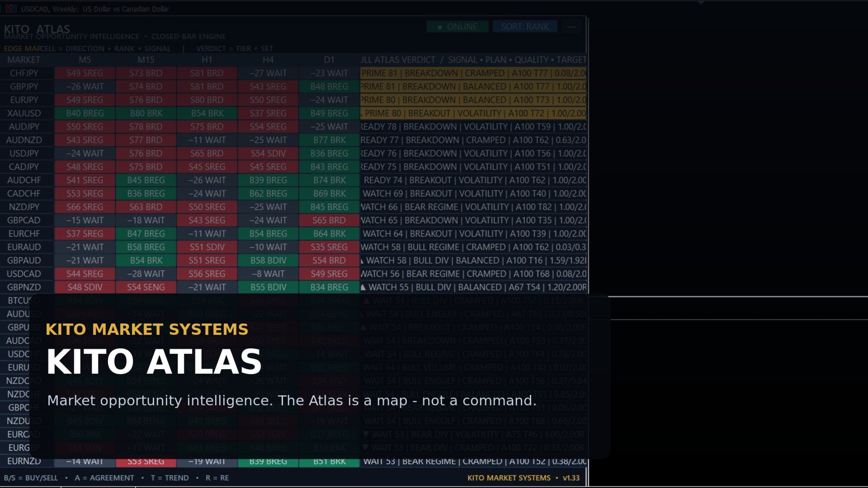This screenshot has height=488, width=868.
Task: Open the CHFJPY PRIME 81 BREAKDOWN CRAMPED verdict
Action: click(x=473, y=73)
